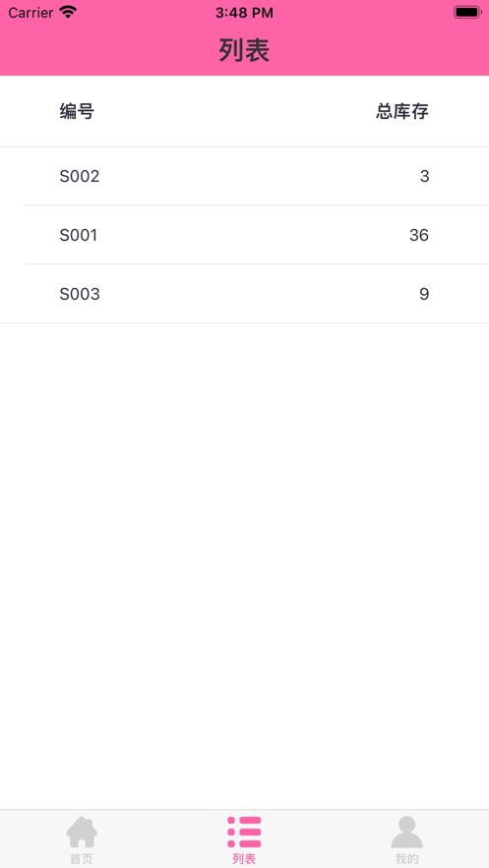Screen dimensions: 489x868
Task: Click the battery indicator icon
Action: point(467,12)
